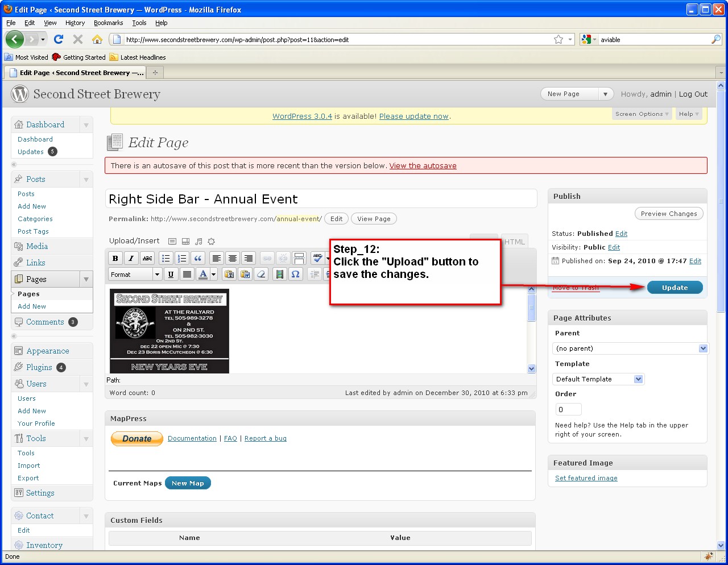Open the File menu
Image resolution: width=728 pixels, height=565 pixels.
click(x=11, y=23)
